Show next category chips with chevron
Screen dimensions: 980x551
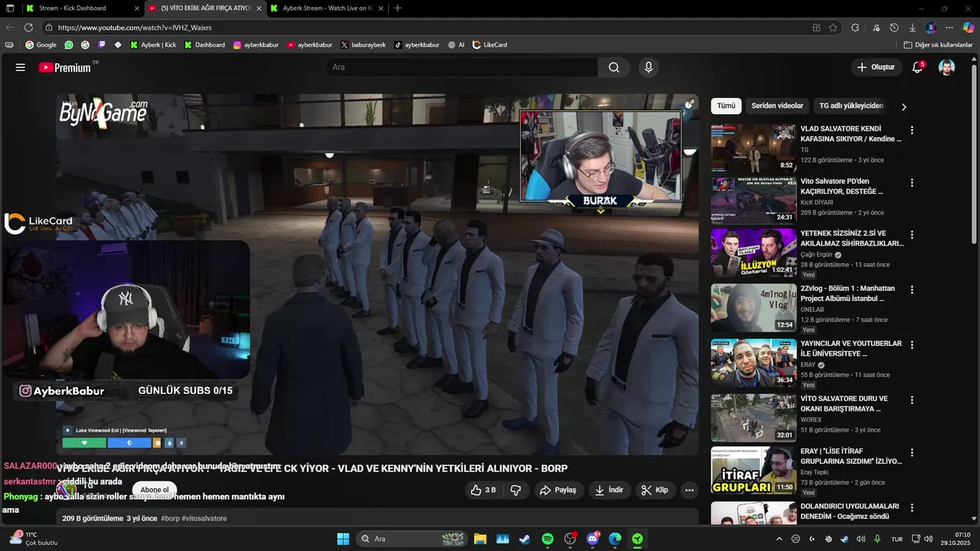pyautogui.click(x=903, y=106)
